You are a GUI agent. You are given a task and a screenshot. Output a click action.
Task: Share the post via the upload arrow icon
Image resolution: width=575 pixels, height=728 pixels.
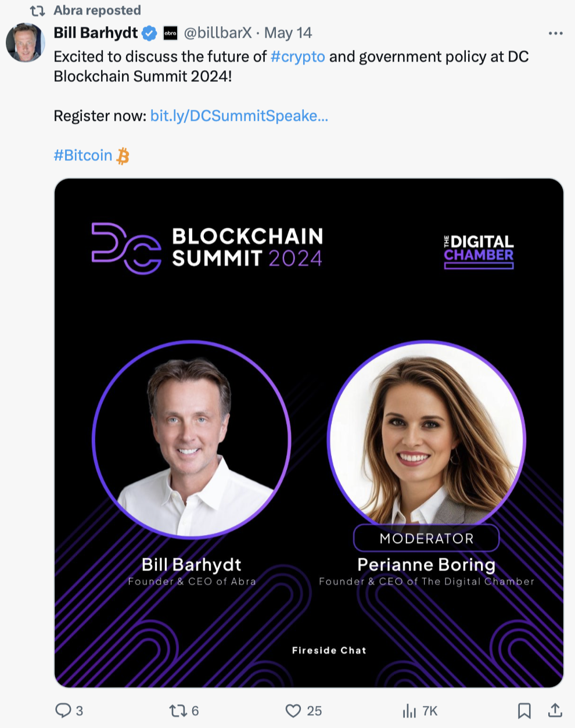coord(555,710)
